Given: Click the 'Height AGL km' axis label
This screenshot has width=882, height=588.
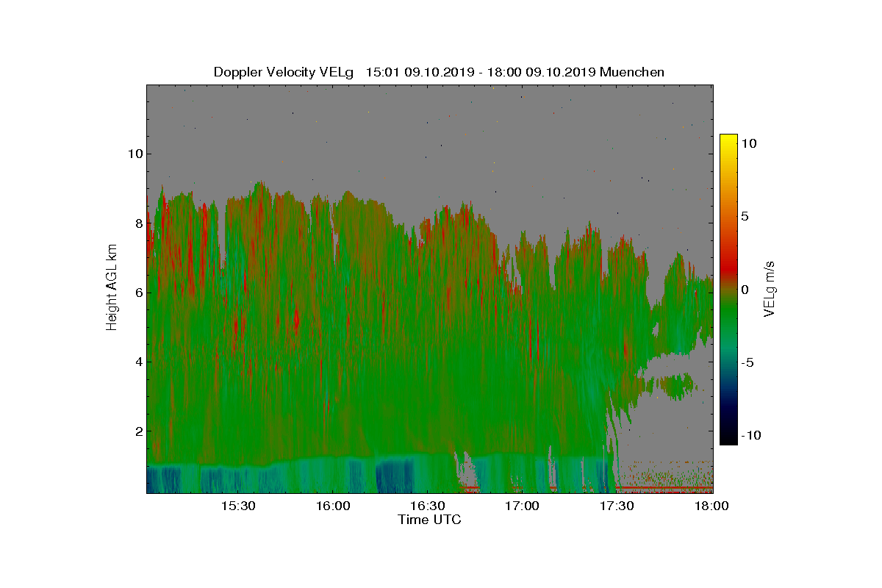Looking at the screenshot, I should coord(112,287).
